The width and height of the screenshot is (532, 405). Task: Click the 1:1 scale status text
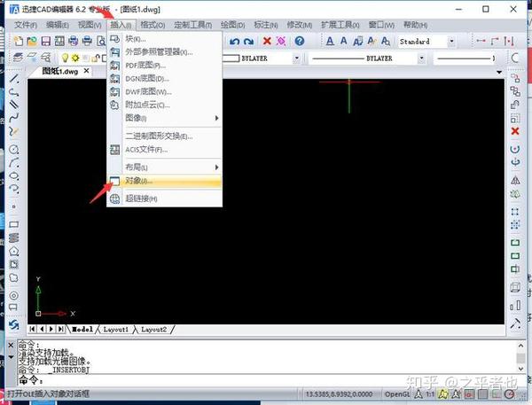[430, 394]
